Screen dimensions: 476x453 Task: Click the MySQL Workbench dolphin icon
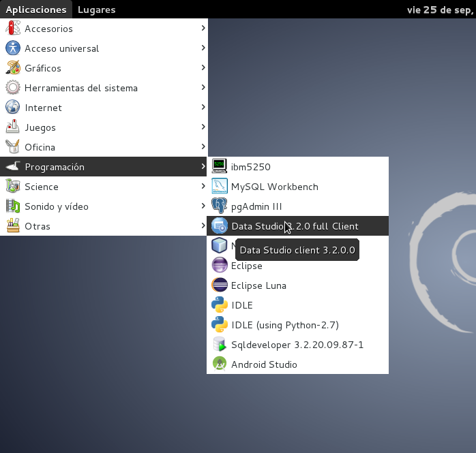click(219, 186)
